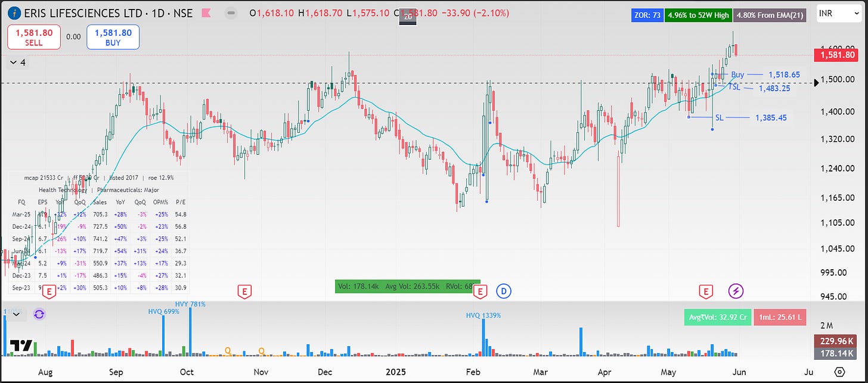Click the ZOR: 73 blue label
The width and height of the screenshot is (868, 383).
pyautogui.click(x=647, y=15)
